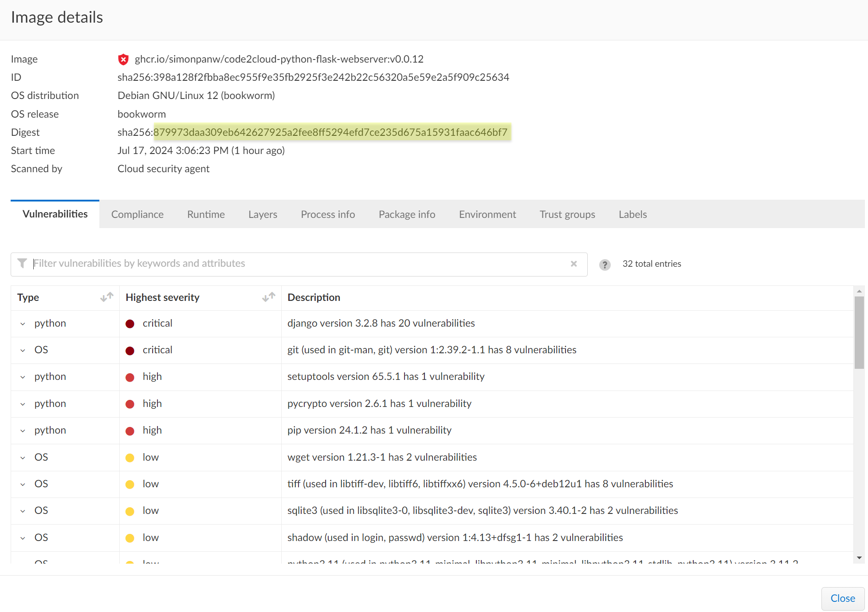Expand the shadow vulnerabilities row
Viewport: 868px width, 612px height.
pos(23,538)
